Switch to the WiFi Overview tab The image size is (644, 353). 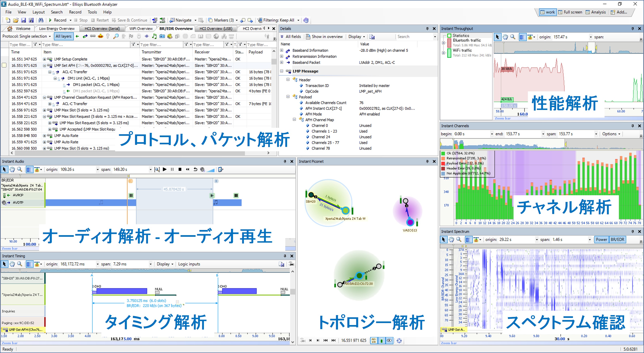(141, 29)
